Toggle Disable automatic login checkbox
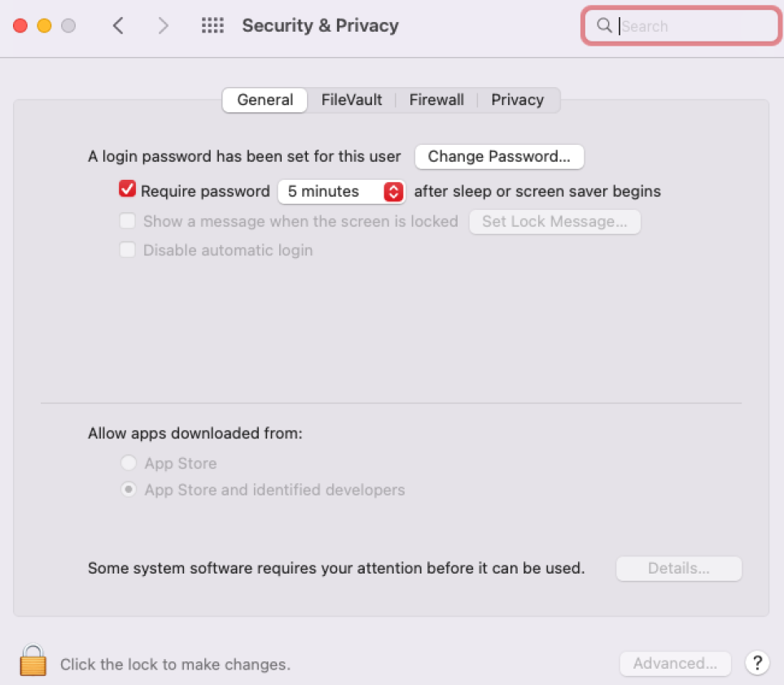The height and width of the screenshot is (685, 784). pos(127,250)
